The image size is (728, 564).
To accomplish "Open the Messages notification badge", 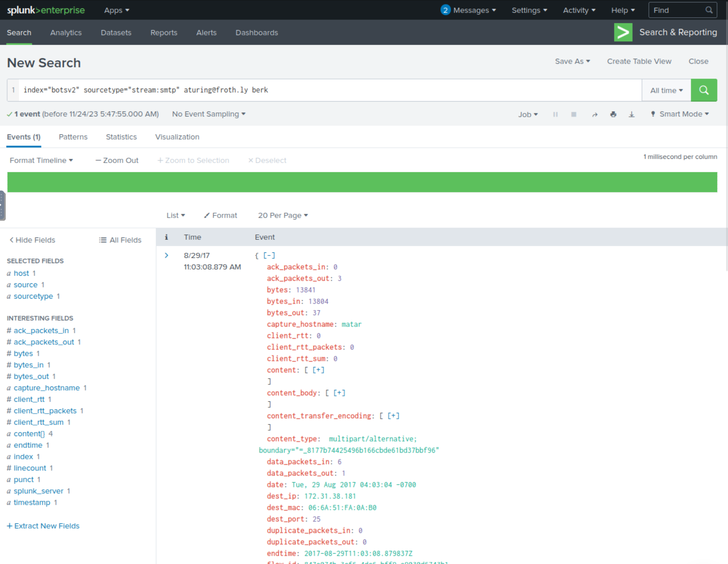I will [445, 10].
